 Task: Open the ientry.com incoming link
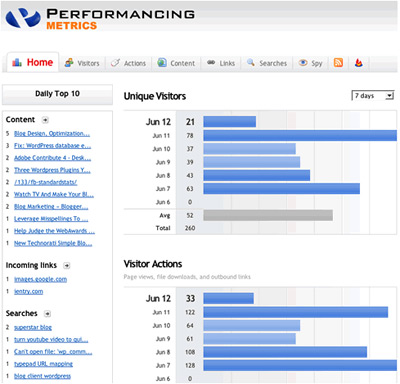pyautogui.click(x=28, y=291)
